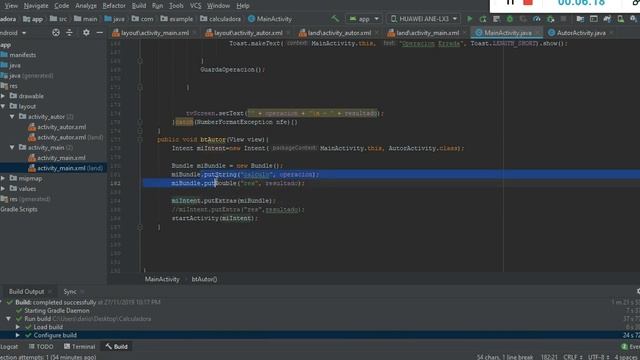Stop recording with the red square
The width and height of the screenshot is (640, 360).
[528, 2]
